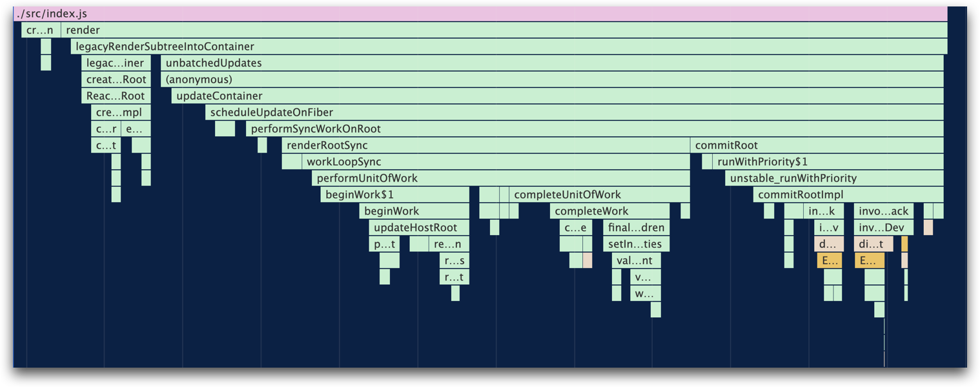Click the unstable_runWithPriority frame

coord(834,178)
